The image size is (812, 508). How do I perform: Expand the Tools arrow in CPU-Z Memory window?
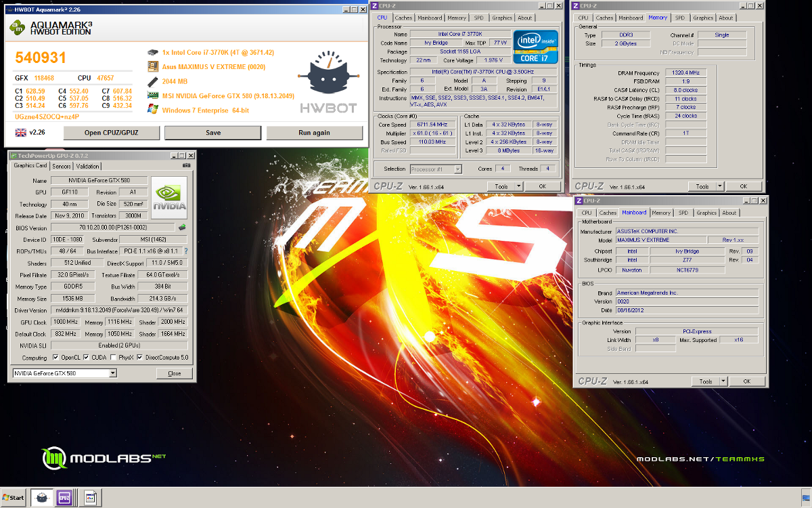click(x=720, y=186)
